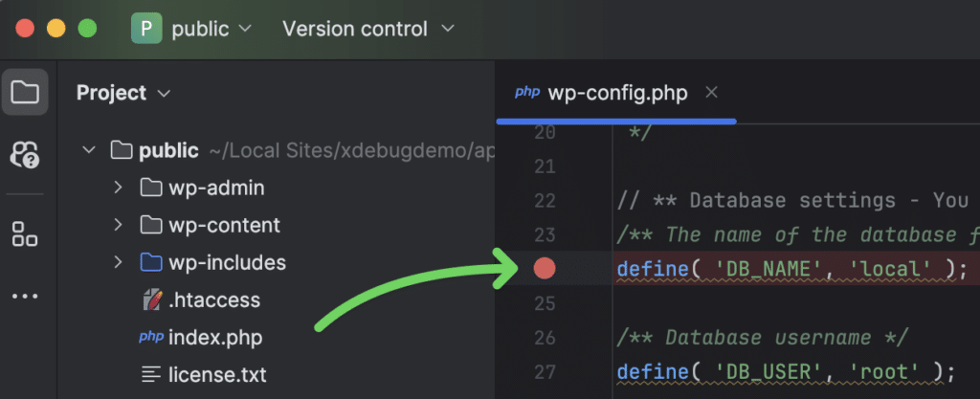Show more tool windows via ellipsis
980x399 pixels.
pyautogui.click(x=25, y=296)
